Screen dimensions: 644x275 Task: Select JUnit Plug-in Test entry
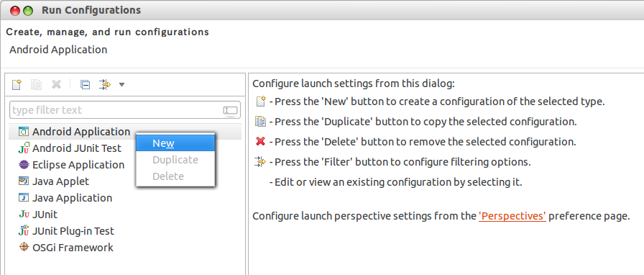click(66, 231)
